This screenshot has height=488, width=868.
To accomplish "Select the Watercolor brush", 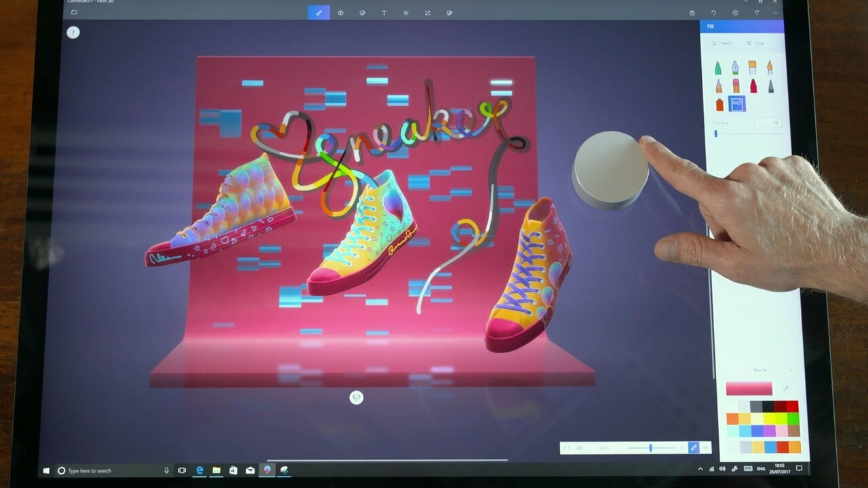I will pyautogui.click(x=770, y=67).
